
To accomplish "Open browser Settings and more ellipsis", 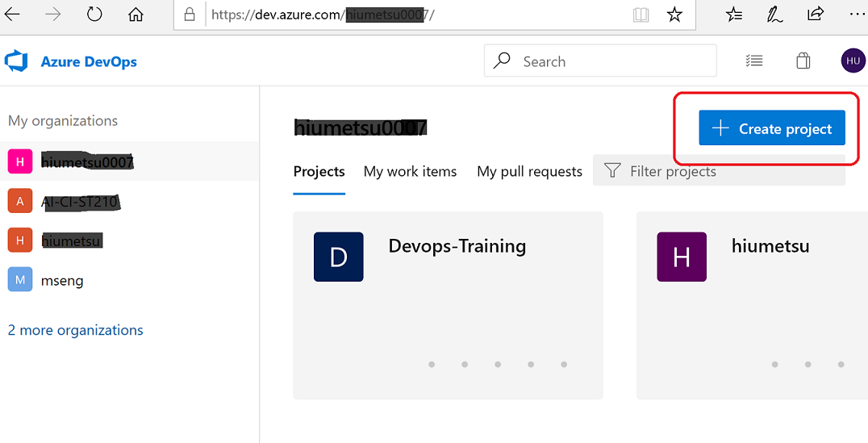I will (x=857, y=15).
